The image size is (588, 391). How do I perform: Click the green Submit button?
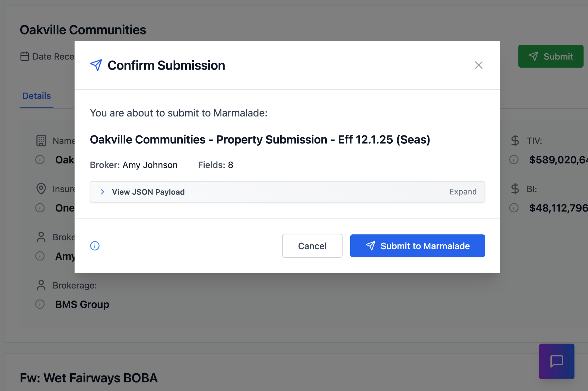coord(551,56)
